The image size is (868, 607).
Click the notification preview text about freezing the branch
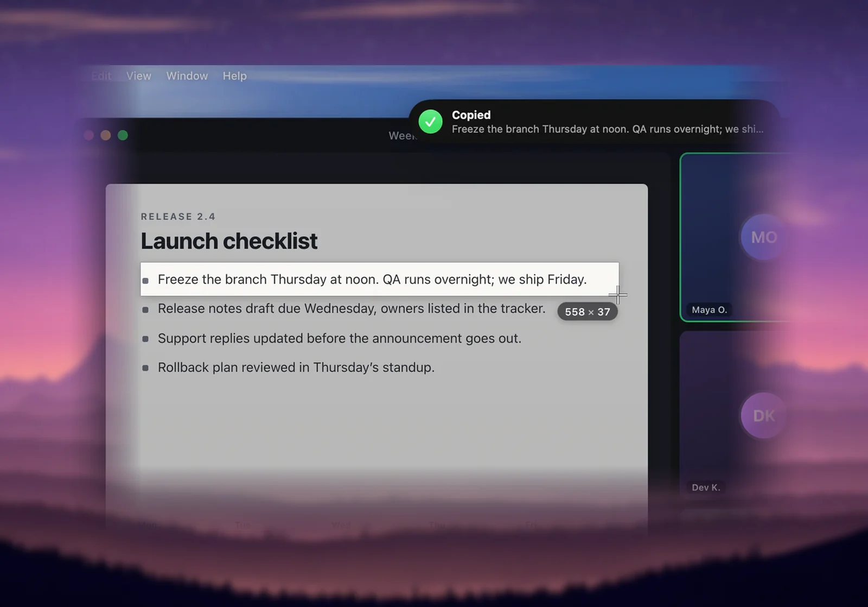click(x=607, y=129)
